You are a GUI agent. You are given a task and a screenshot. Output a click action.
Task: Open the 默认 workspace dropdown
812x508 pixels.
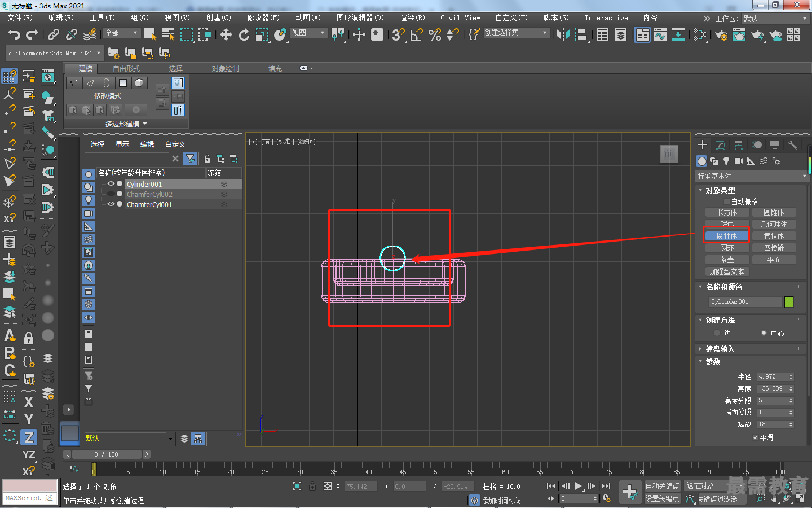coord(775,19)
